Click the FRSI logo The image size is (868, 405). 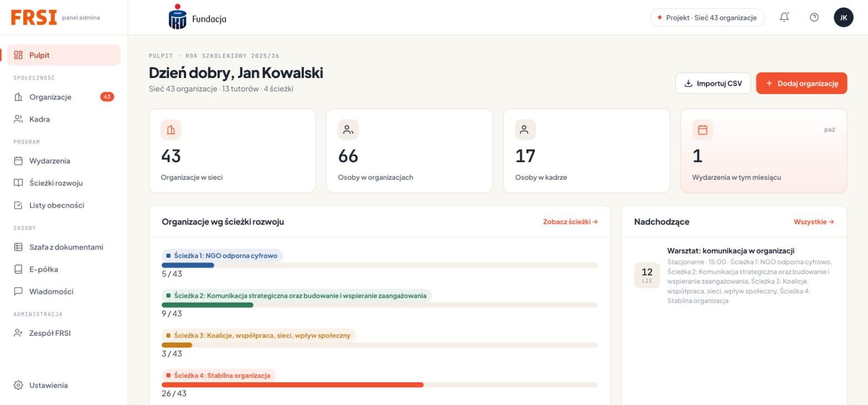tap(34, 17)
